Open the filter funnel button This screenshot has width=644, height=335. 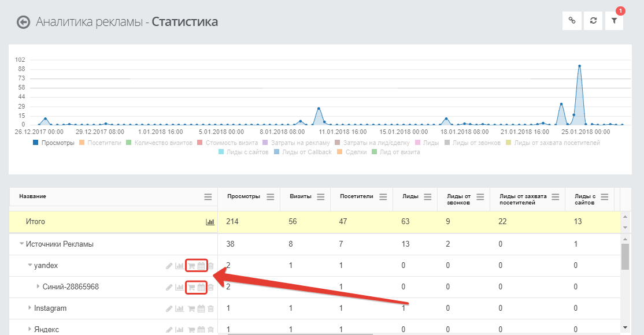(x=614, y=21)
